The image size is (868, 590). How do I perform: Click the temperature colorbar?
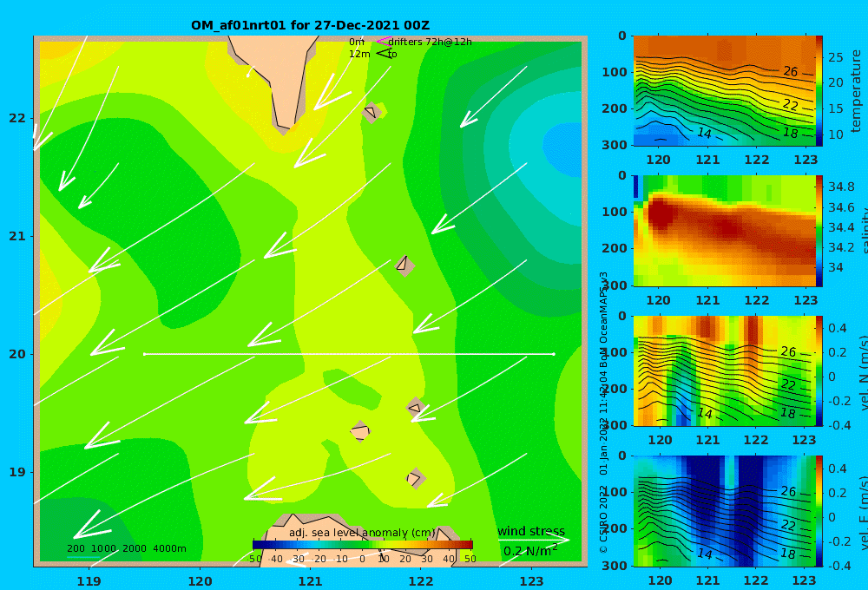click(x=819, y=91)
